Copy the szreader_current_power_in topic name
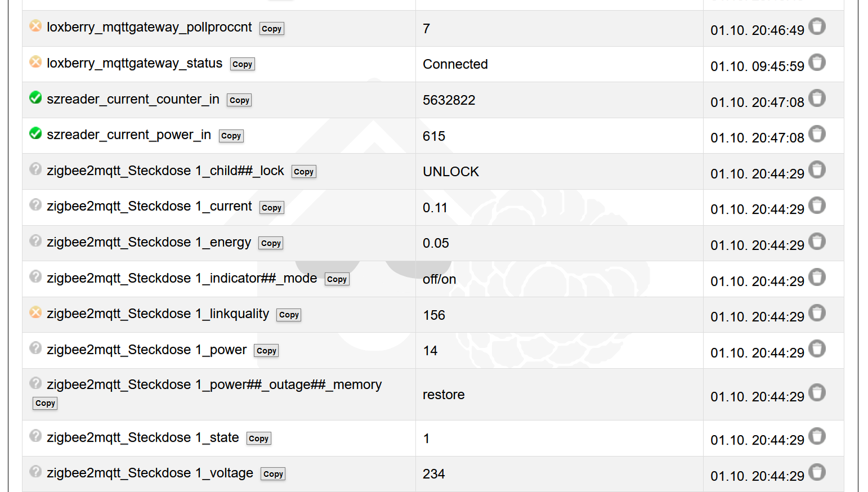 point(231,136)
